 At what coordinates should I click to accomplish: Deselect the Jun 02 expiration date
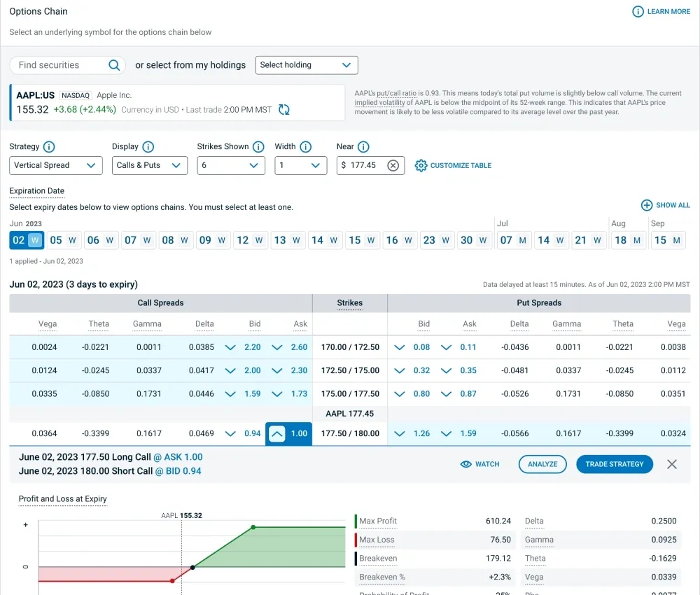coord(26,240)
